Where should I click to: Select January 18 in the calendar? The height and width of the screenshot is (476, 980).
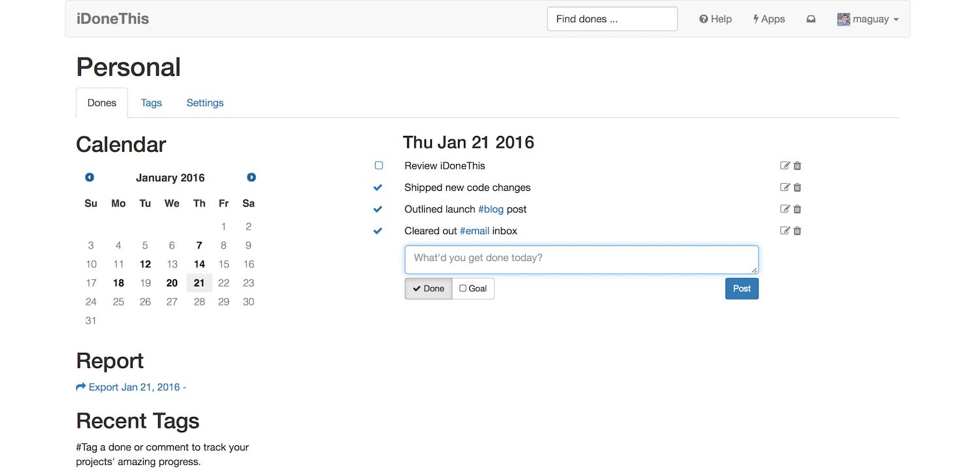pyautogui.click(x=118, y=283)
